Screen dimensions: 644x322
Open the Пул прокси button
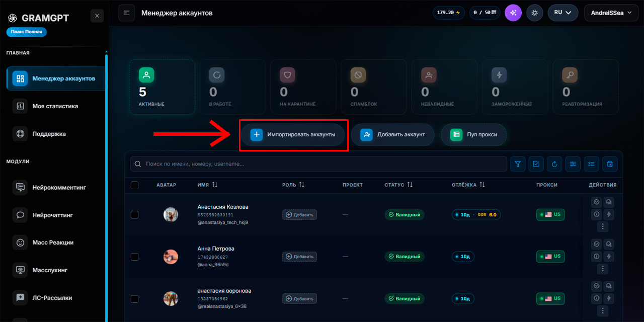click(x=473, y=135)
